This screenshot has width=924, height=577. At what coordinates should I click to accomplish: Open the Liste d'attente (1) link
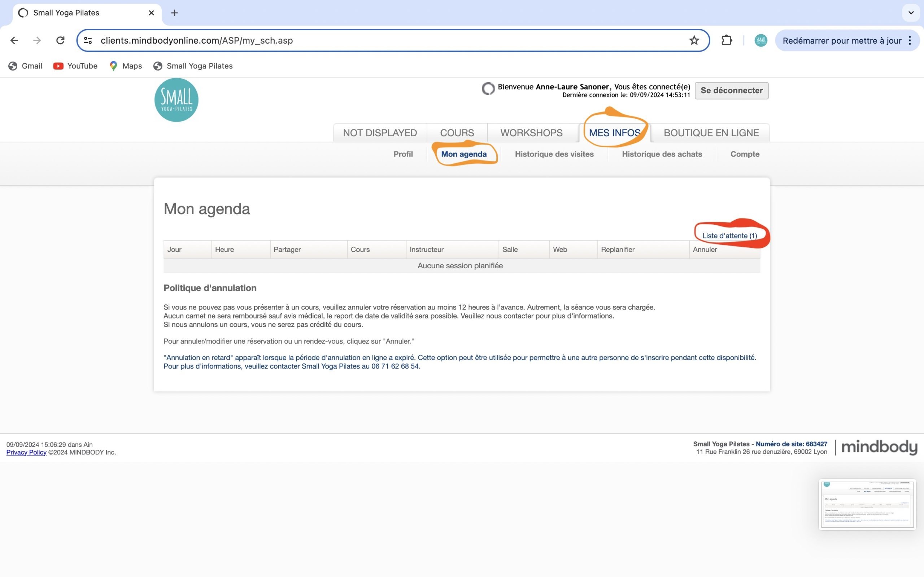click(x=729, y=236)
